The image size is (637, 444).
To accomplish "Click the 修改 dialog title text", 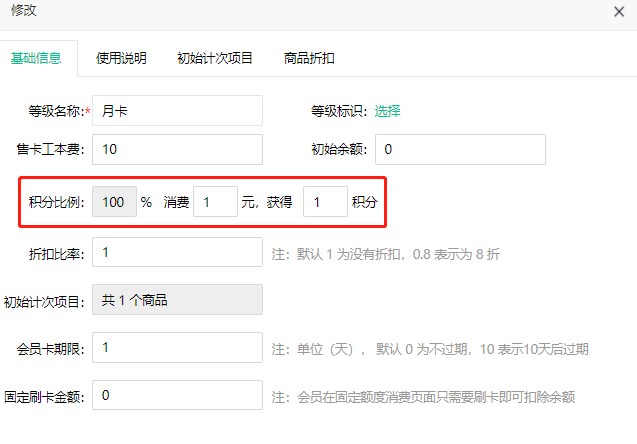I will pos(25,11).
